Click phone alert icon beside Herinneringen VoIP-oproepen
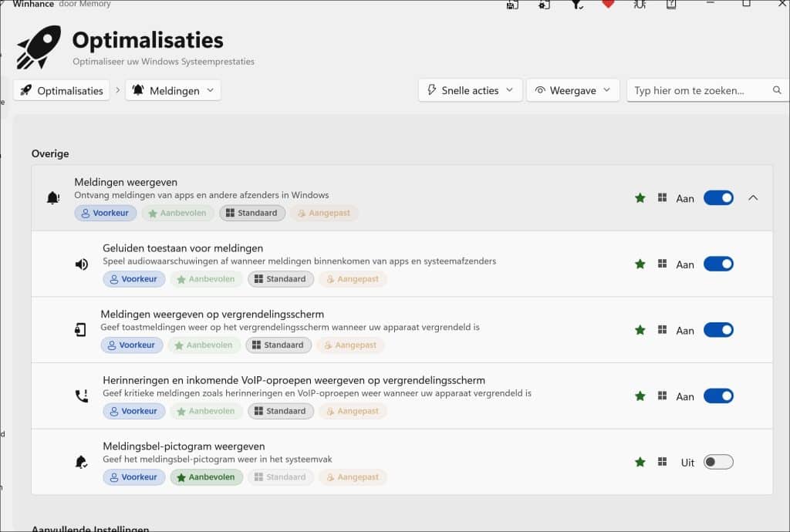Viewport: 790px width, 532px height. point(82,396)
